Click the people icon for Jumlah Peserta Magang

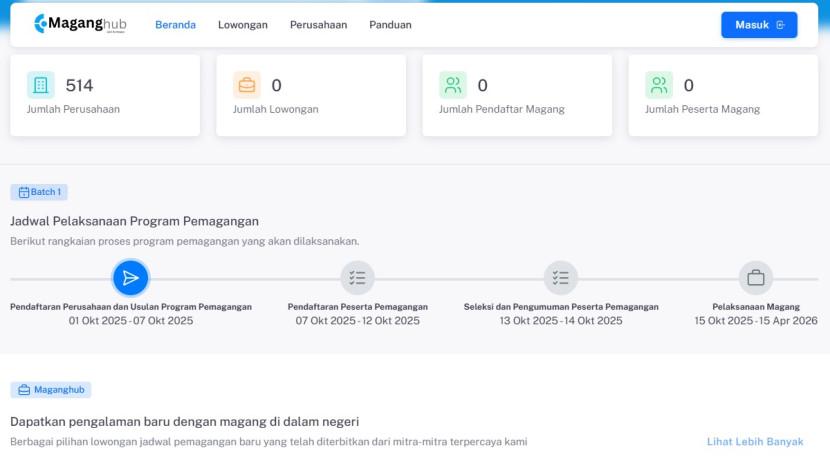point(659,85)
